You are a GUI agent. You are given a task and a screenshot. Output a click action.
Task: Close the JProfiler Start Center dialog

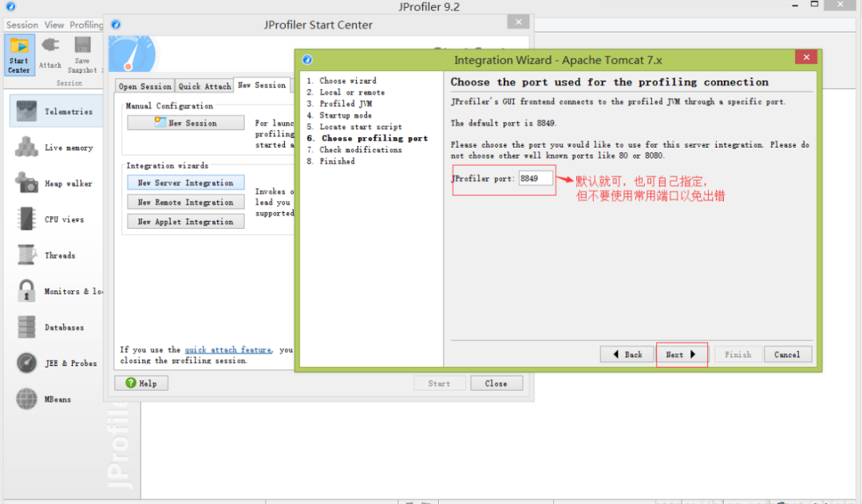pos(519,22)
